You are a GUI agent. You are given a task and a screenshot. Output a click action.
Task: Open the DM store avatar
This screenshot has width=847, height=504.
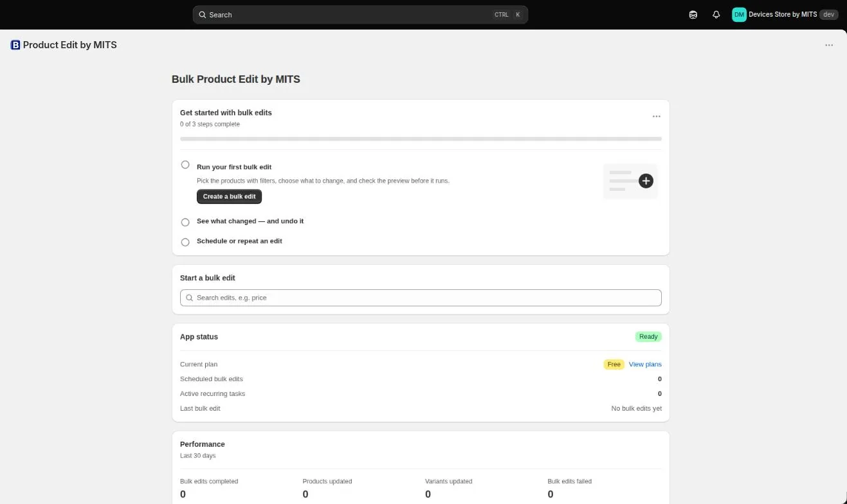[739, 14]
